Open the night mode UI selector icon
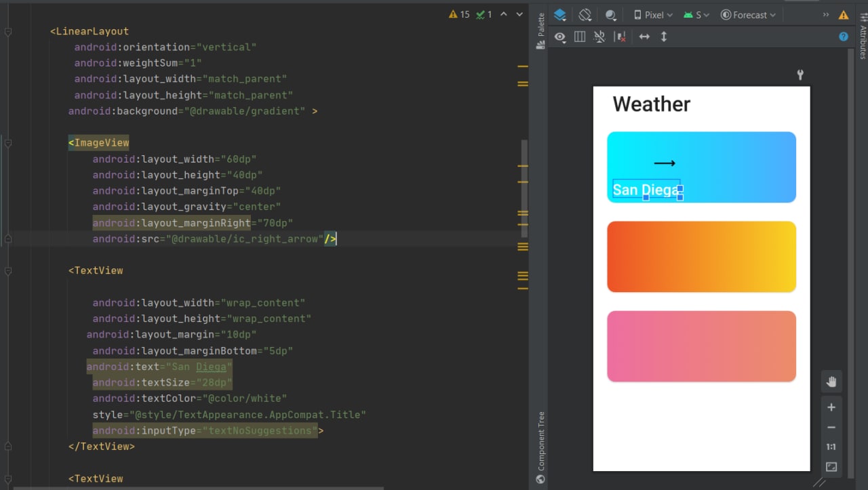 click(611, 15)
